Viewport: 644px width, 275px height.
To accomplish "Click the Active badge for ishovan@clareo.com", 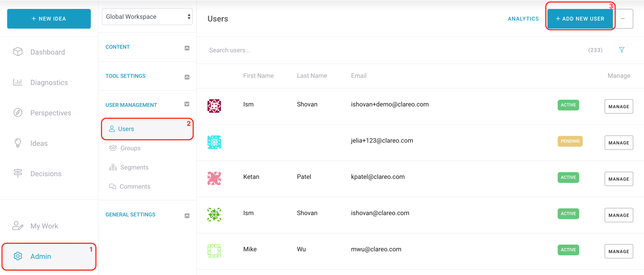I will [x=568, y=214].
